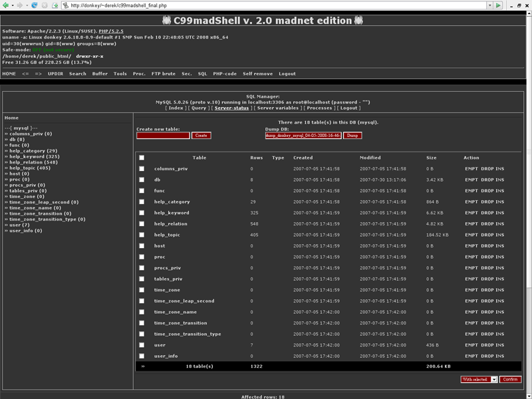Check the user table checkbox
Viewport: 532px width, 399px height.
142,345
